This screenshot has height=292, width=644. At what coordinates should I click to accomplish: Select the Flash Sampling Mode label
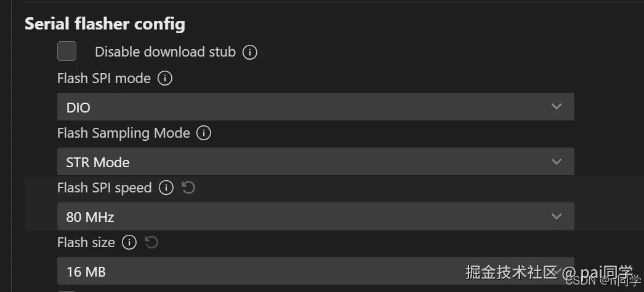(123, 133)
